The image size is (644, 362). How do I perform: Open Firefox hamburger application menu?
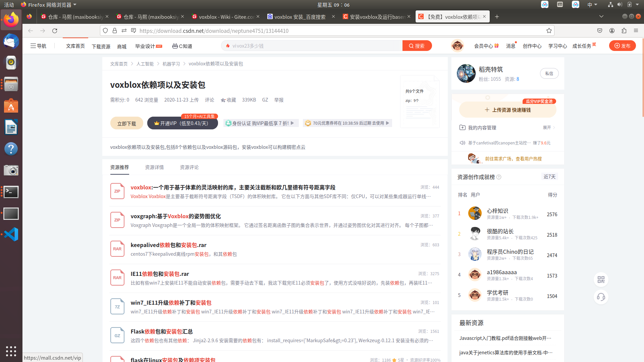point(636,31)
